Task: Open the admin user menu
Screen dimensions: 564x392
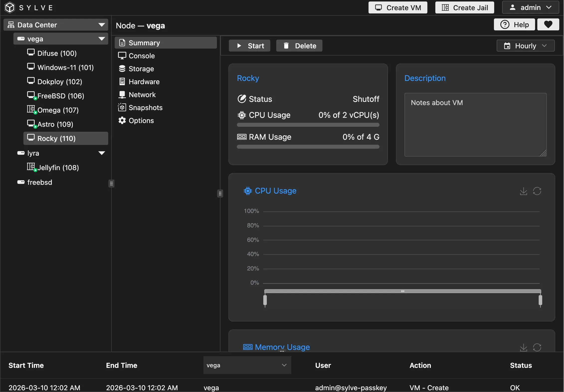Action: 530,7
